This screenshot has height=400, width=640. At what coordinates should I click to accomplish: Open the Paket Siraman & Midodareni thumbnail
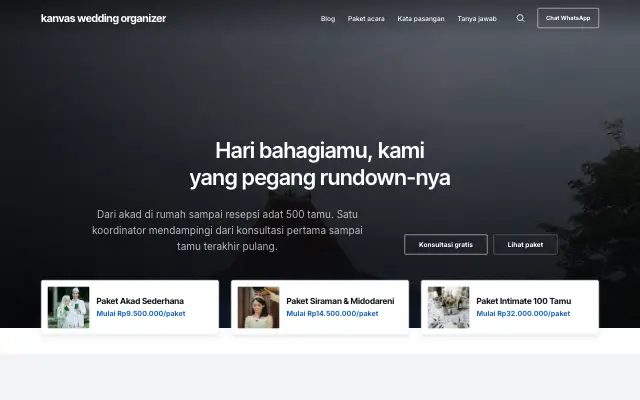coord(258,307)
